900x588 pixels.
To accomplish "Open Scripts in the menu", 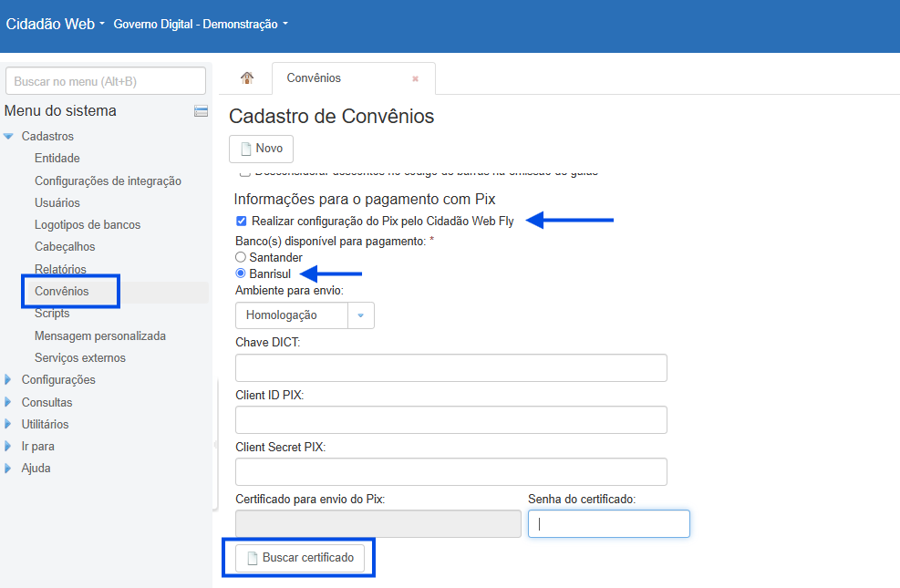I will (x=52, y=314).
